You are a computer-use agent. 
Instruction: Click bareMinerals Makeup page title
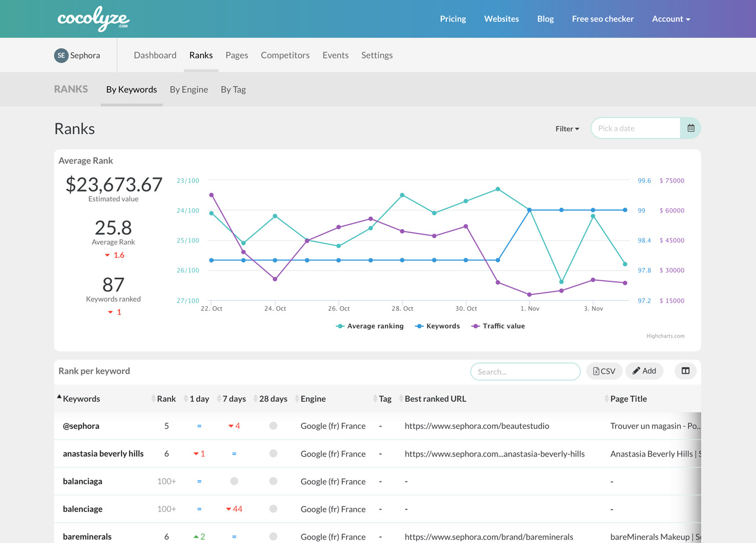click(655, 537)
